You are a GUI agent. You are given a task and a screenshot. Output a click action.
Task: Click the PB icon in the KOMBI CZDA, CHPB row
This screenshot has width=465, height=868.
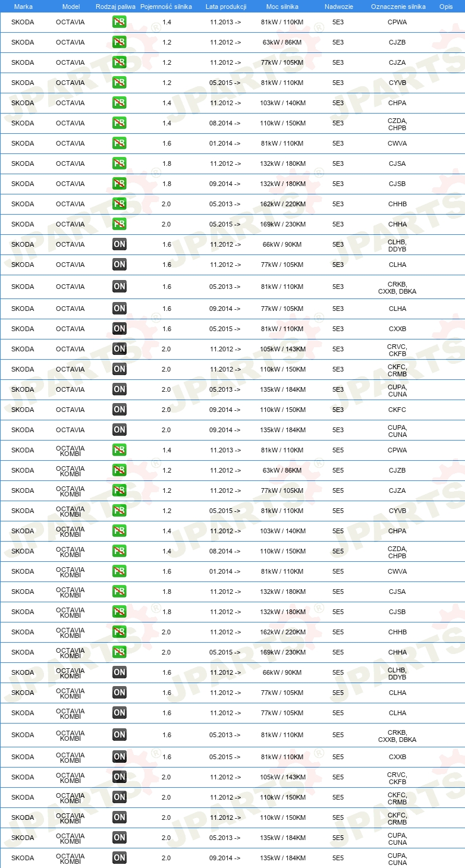[120, 551]
